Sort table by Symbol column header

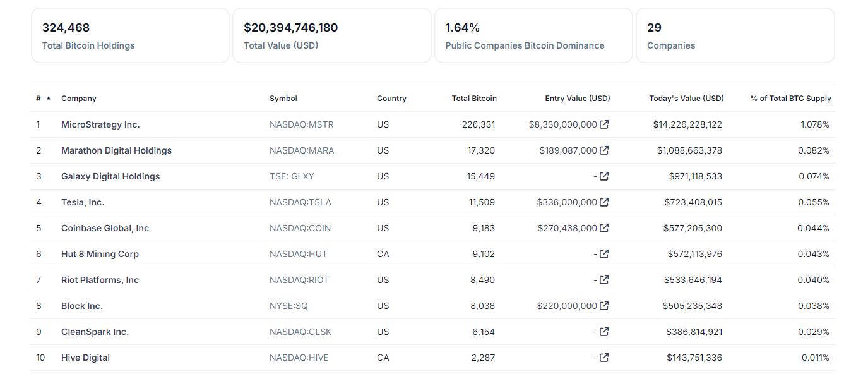(x=283, y=99)
